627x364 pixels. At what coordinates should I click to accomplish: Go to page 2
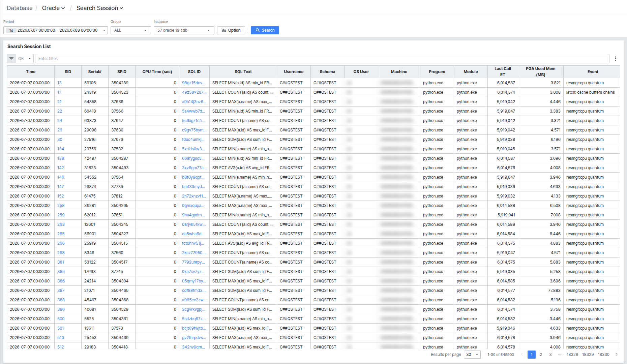point(541,355)
